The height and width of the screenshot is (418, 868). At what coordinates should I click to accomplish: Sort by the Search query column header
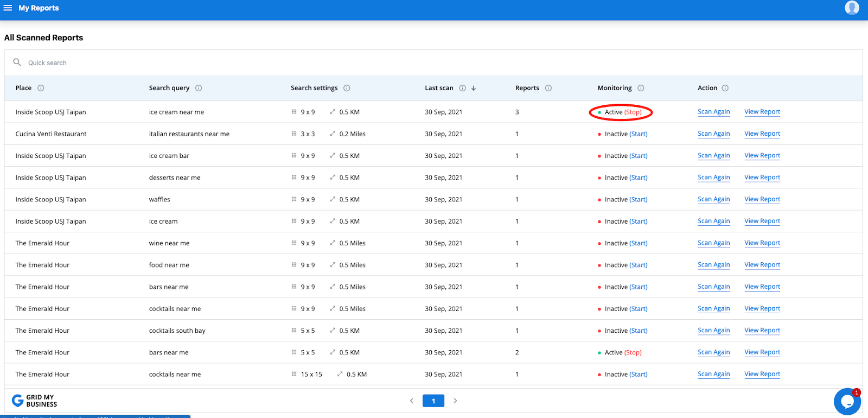point(169,88)
